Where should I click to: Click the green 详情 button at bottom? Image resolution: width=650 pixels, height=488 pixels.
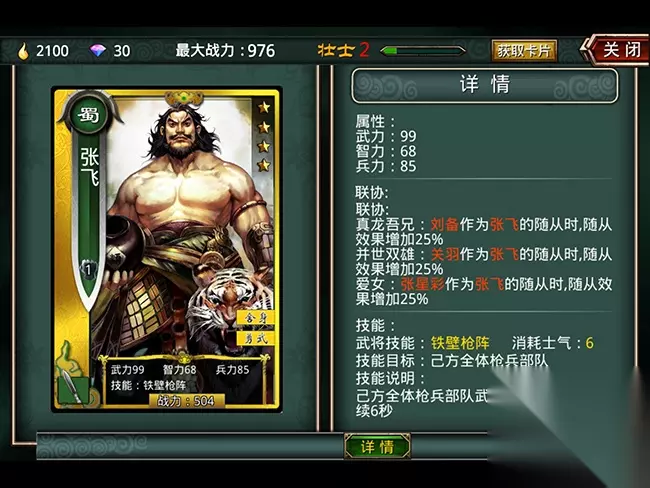(377, 447)
